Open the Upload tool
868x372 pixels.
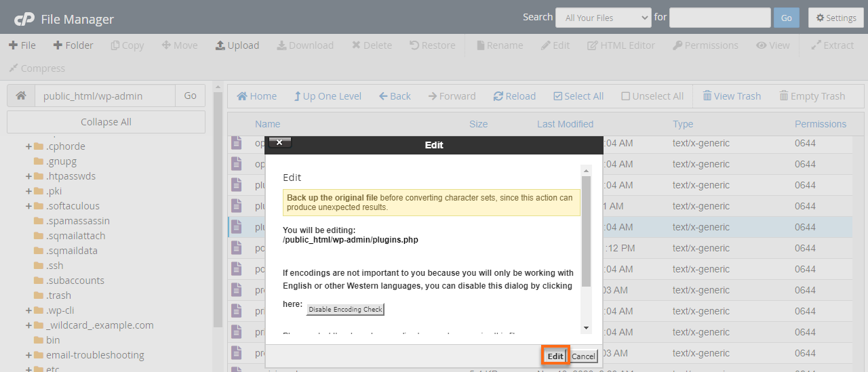(237, 45)
